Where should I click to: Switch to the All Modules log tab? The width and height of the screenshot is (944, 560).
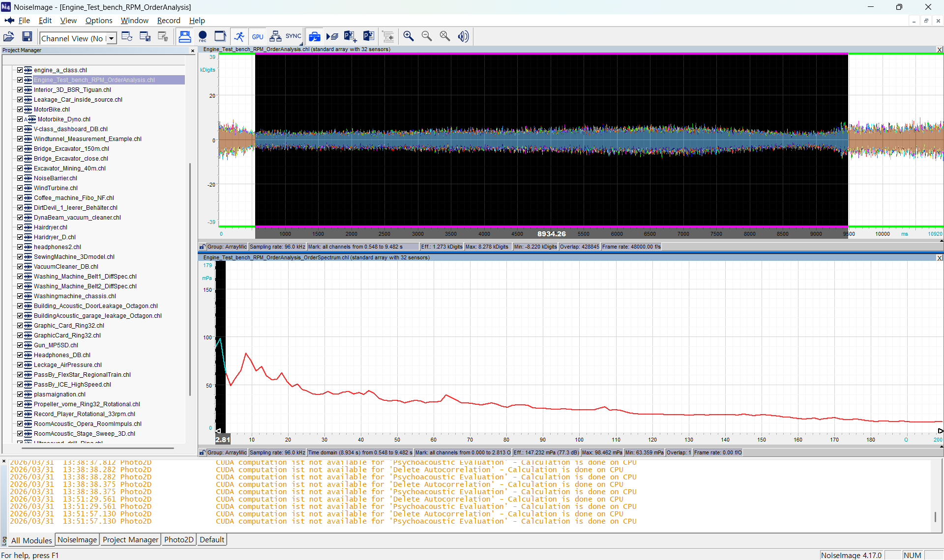point(31,540)
